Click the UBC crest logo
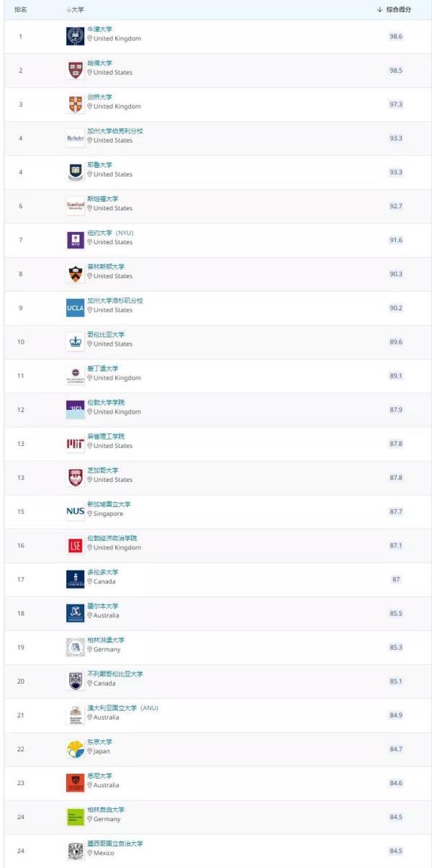Image resolution: width=432 pixels, height=868 pixels. [x=76, y=681]
